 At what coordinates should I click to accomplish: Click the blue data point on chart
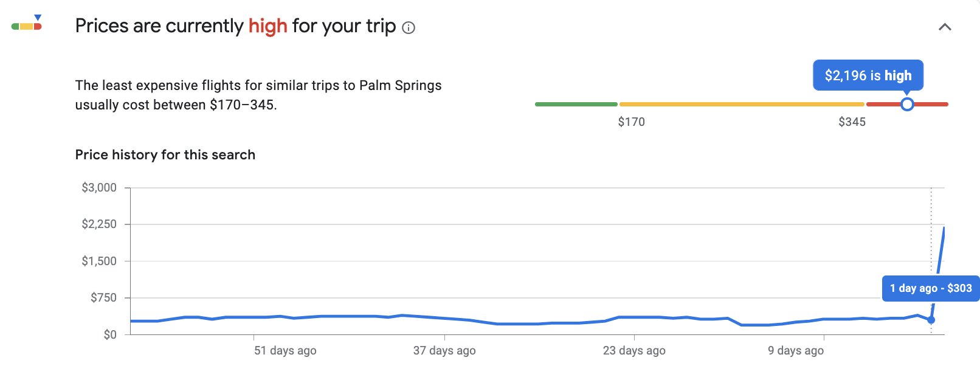click(x=931, y=320)
